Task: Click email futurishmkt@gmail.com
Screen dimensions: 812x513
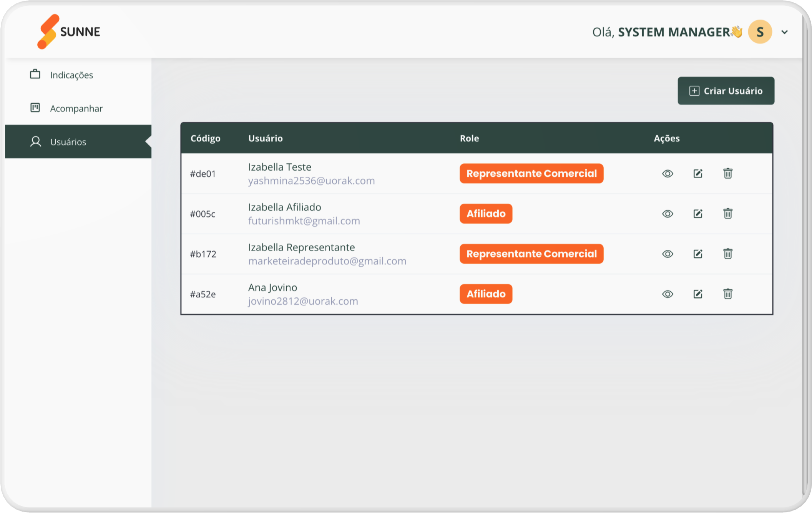Action: coord(304,221)
